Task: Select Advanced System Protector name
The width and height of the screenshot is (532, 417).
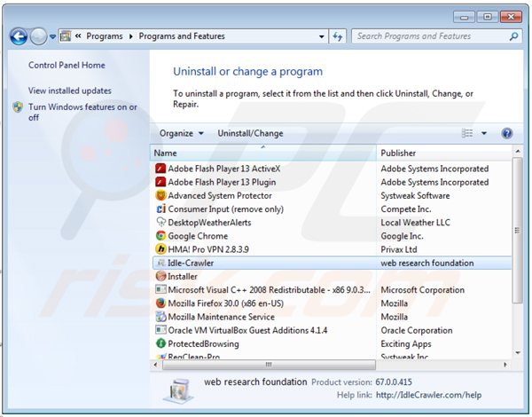Action: [220, 195]
